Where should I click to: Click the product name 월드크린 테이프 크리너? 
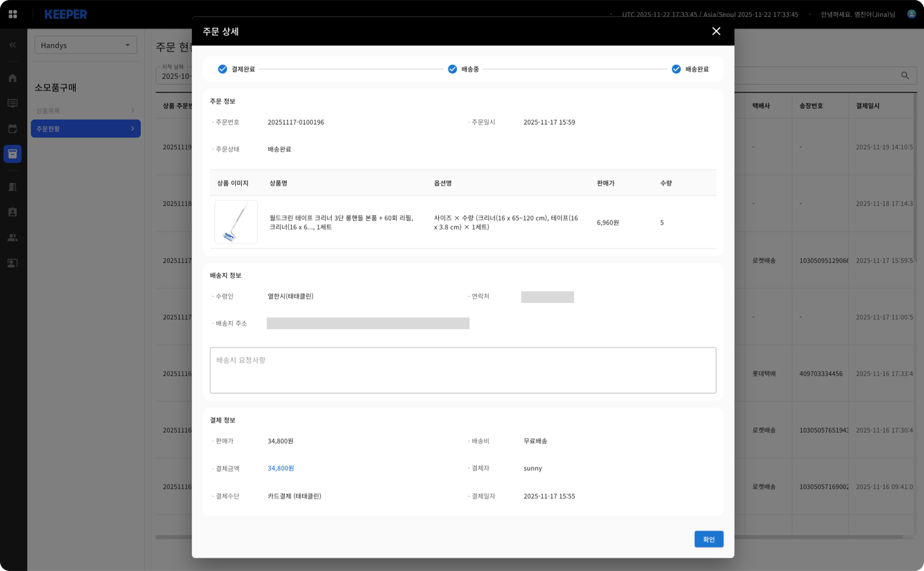click(x=341, y=222)
